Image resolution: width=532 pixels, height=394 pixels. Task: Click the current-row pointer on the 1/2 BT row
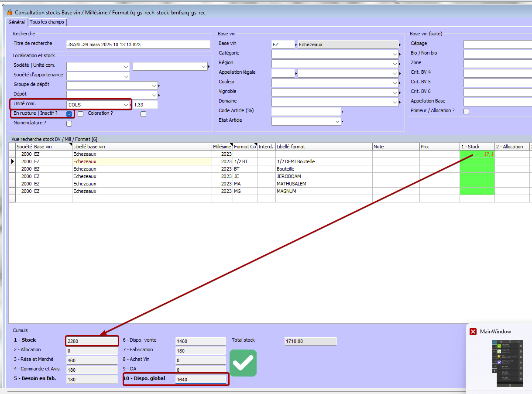(12, 161)
